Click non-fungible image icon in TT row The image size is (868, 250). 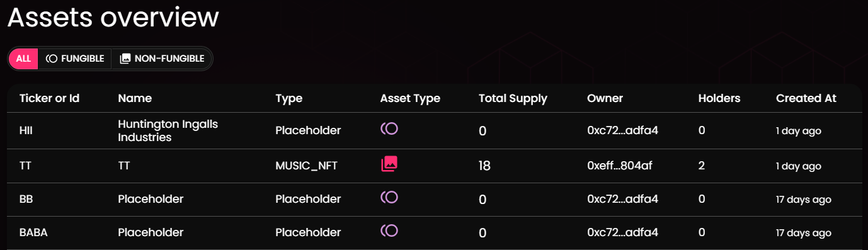click(x=389, y=164)
